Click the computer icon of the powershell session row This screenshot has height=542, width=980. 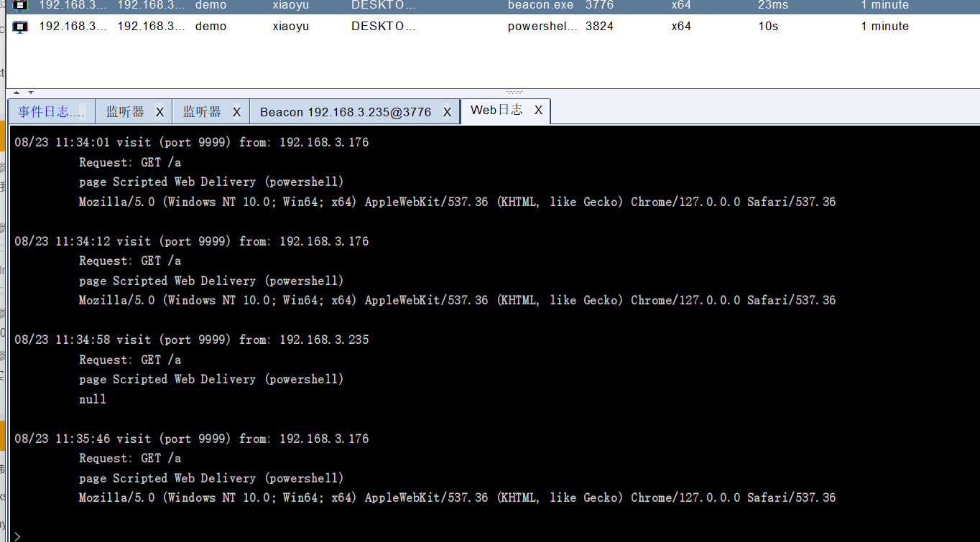(21, 27)
